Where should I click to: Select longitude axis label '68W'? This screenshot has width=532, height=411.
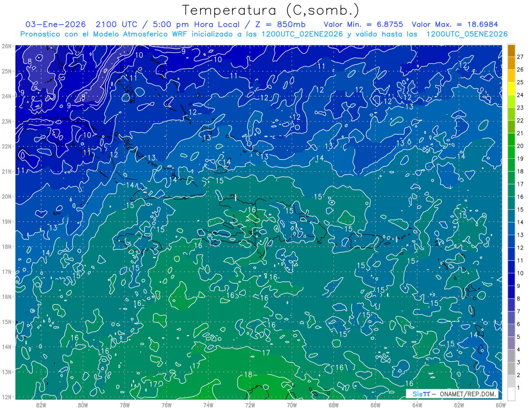pyautogui.click(x=333, y=405)
